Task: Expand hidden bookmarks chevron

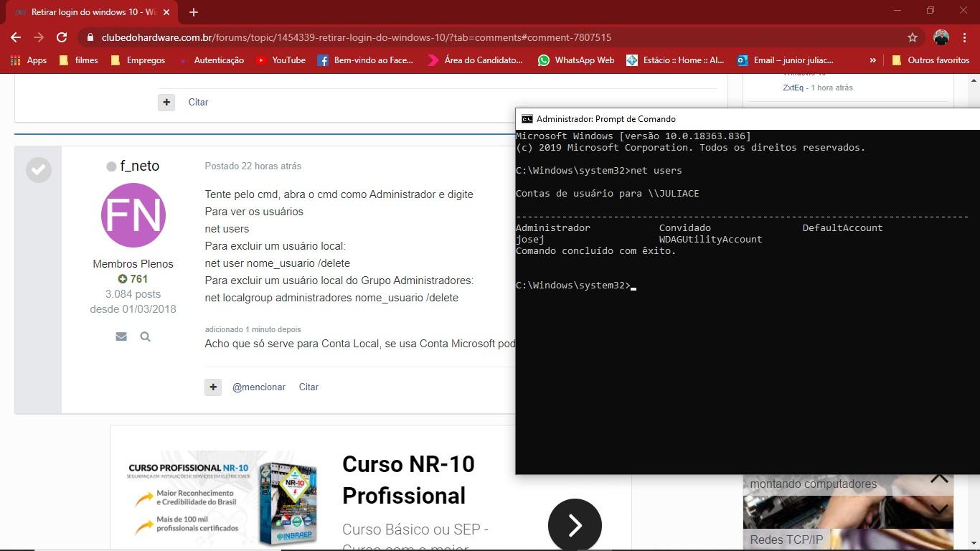Action: coord(872,60)
